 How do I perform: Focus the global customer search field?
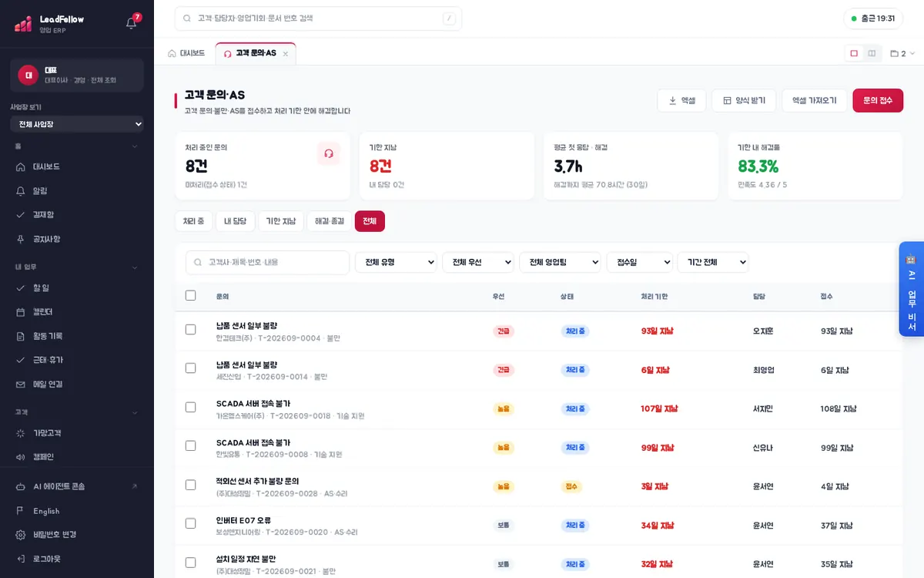pos(318,18)
